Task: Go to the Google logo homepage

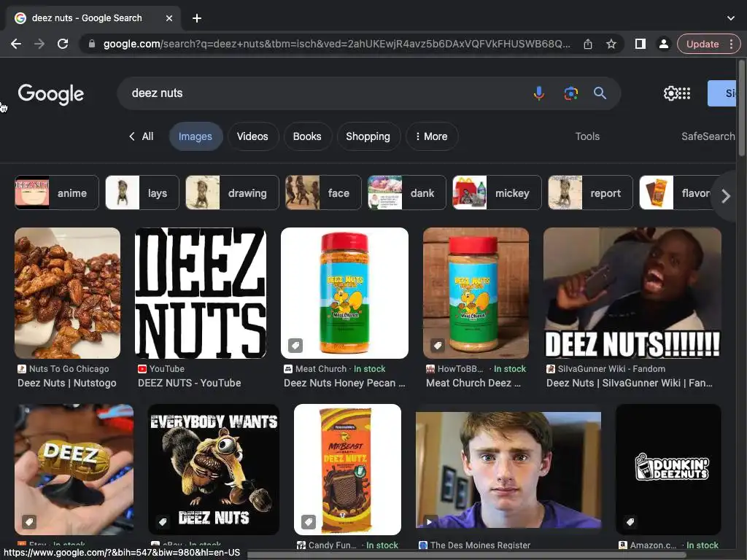Action: point(50,94)
